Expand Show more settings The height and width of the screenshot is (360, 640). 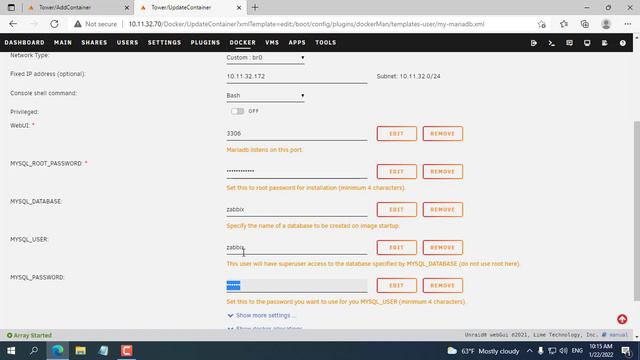click(x=262, y=315)
